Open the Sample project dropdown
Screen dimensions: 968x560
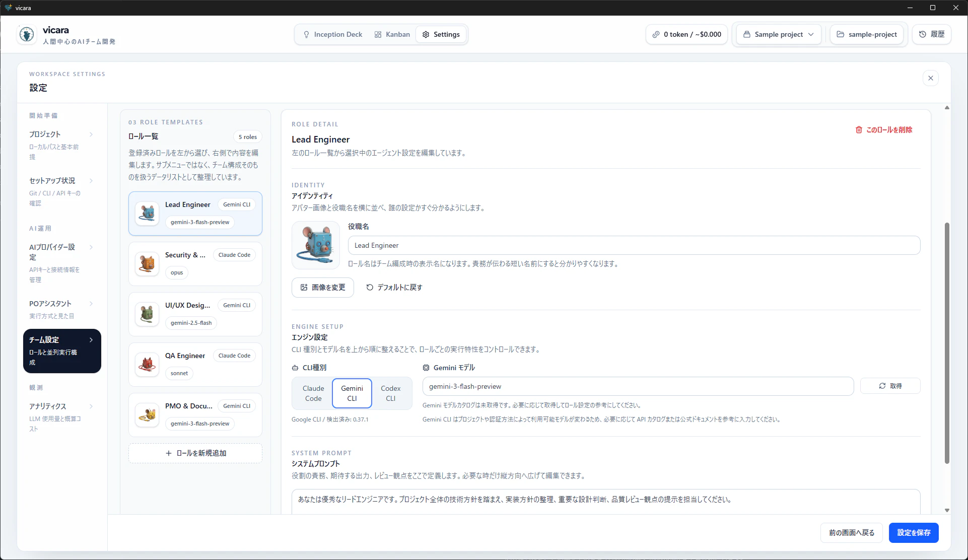tap(779, 34)
